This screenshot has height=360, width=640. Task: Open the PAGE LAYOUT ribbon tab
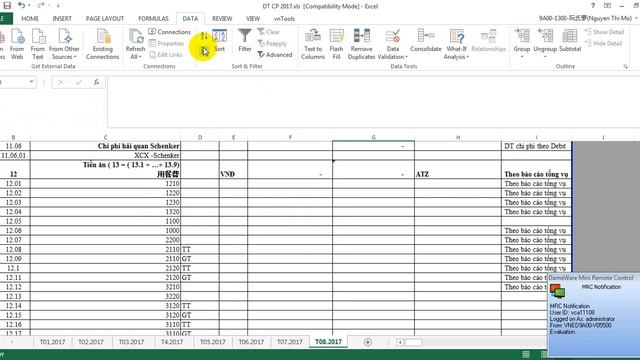coord(105,19)
